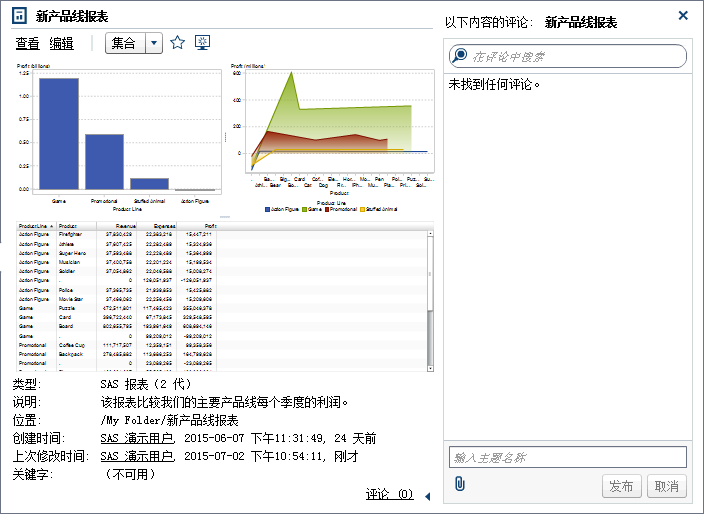Click the 评论 (0) link
Image resolution: width=704 pixels, height=514 pixels.
coord(389,494)
